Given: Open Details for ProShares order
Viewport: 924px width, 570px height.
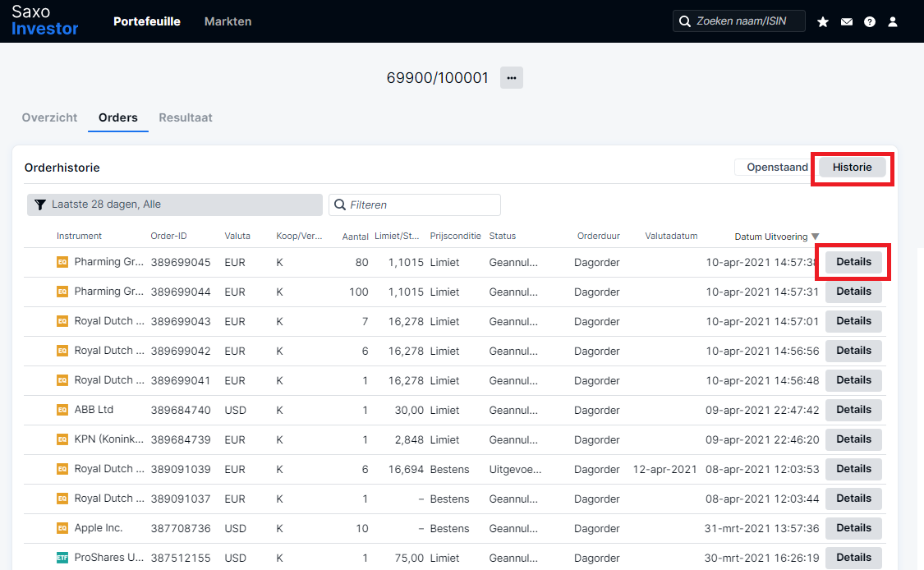Looking at the screenshot, I should click(x=853, y=557).
